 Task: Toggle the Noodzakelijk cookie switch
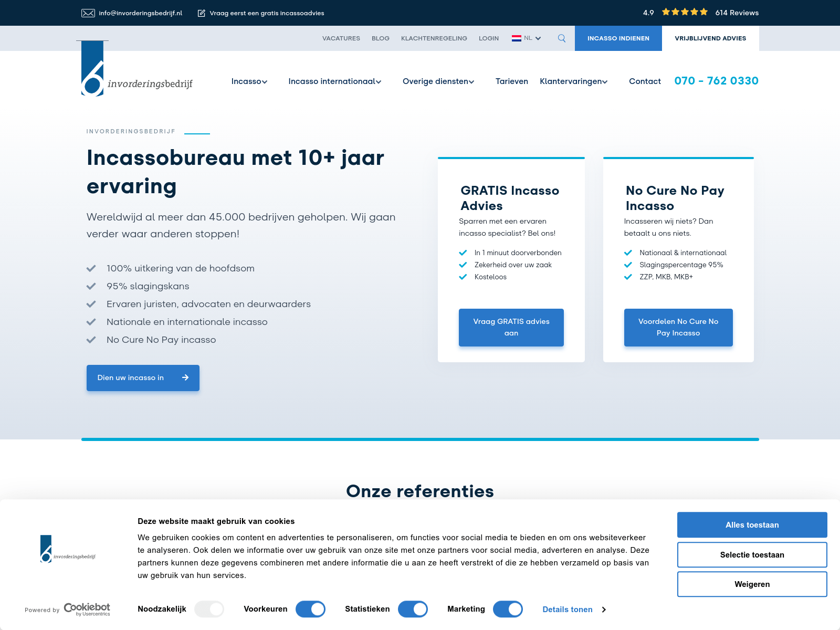coord(209,609)
